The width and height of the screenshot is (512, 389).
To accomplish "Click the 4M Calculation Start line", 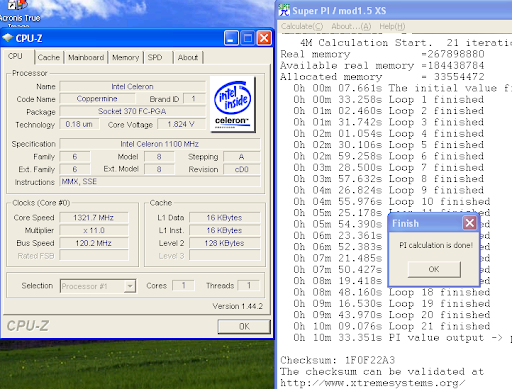I will pos(406,43).
